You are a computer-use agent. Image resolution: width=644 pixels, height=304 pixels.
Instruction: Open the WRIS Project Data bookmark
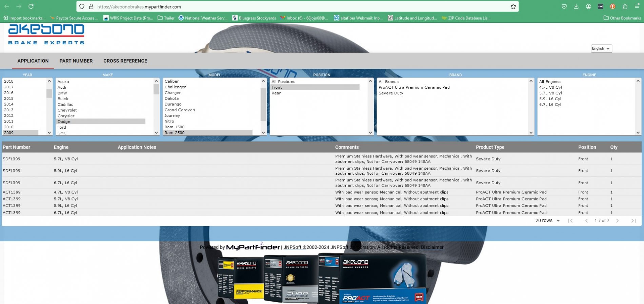pyautogui.click(x=128, y=18)
